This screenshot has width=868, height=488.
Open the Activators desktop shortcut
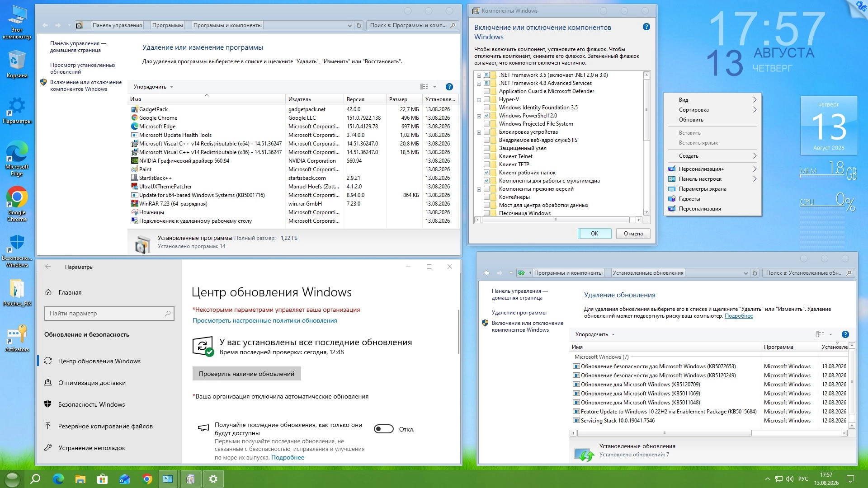[17, 338]
